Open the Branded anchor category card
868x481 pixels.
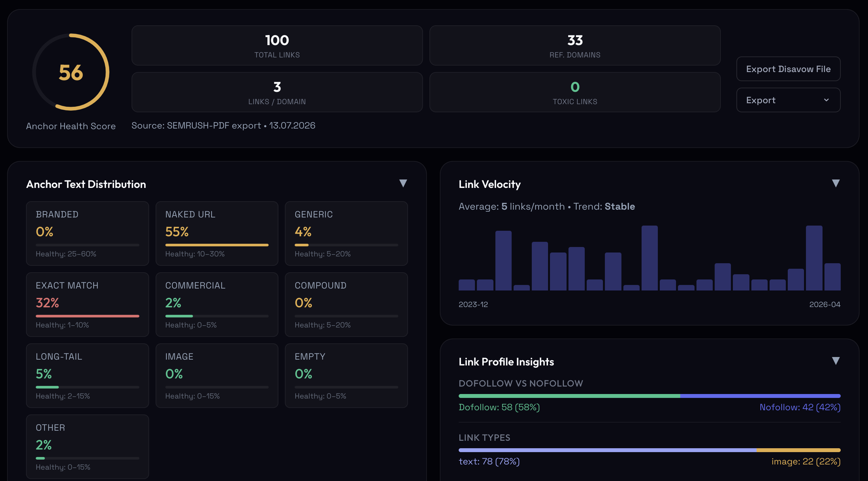click(88, 234)
